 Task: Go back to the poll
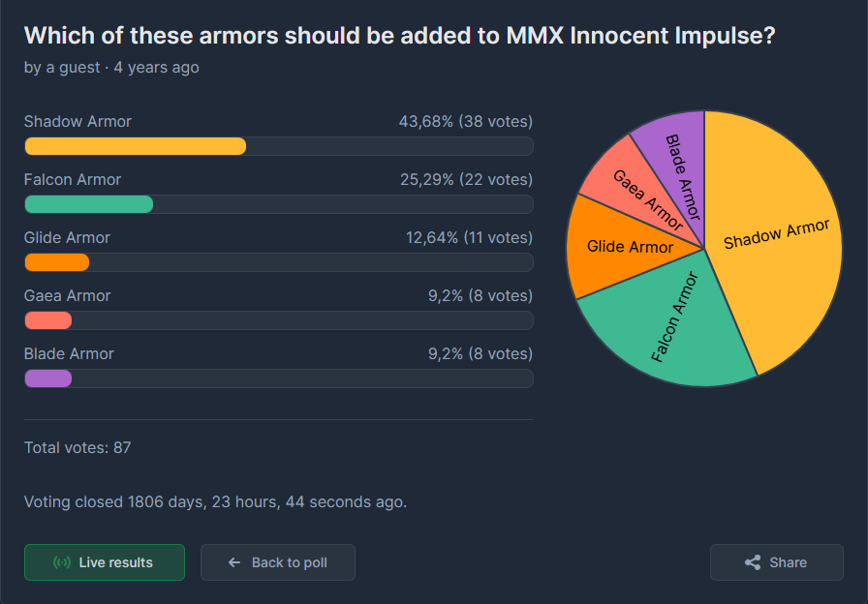278,562
